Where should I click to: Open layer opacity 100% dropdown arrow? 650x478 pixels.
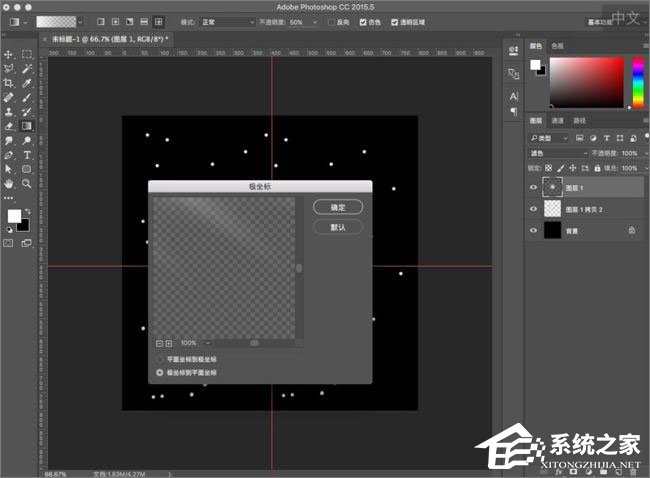pyautogui.click(x=646, y=153)
